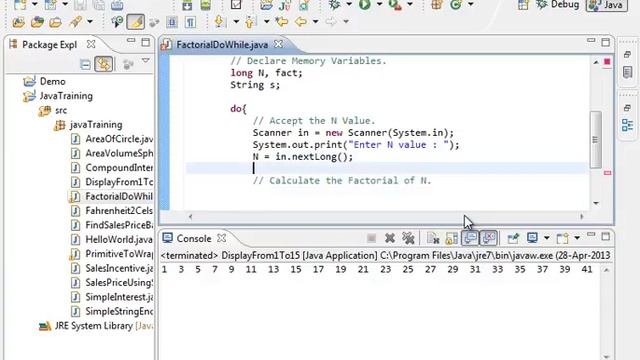Toggle Show Console on standard error change
The width and height of the screenshot is (640, 360).
pyautogui.click(x=489, y=238)
